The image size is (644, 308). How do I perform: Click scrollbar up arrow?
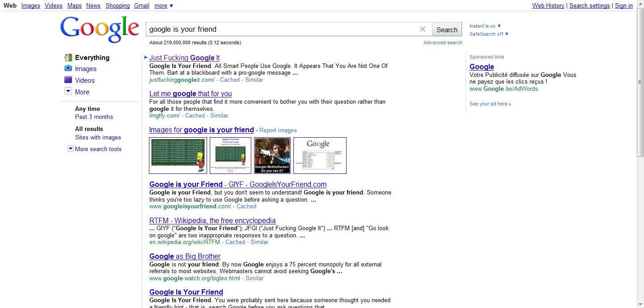pos(640,4)
